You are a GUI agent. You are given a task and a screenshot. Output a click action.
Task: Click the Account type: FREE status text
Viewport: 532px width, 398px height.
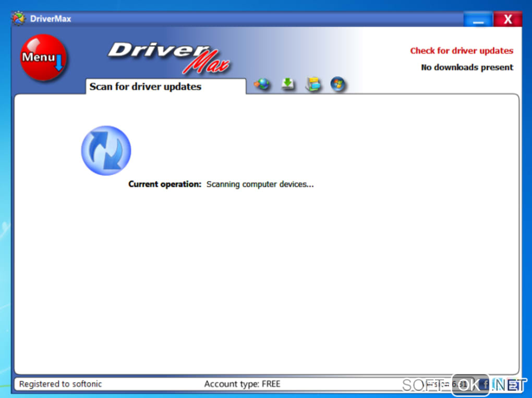click(242, 384)
